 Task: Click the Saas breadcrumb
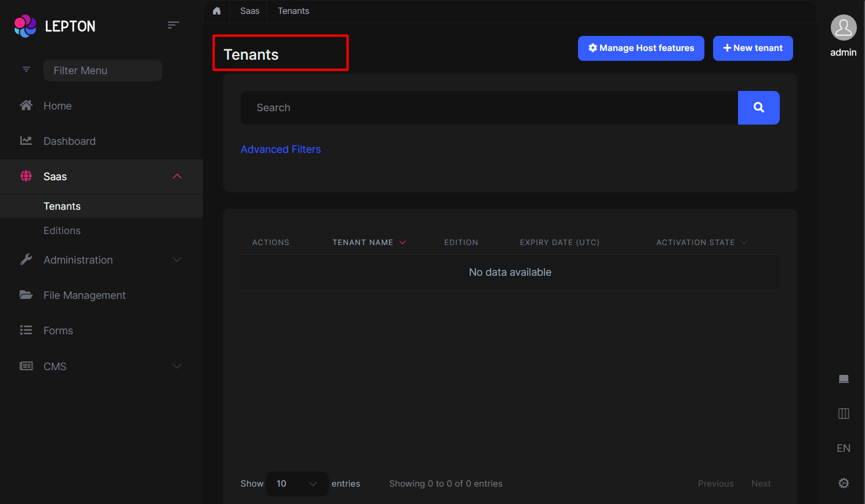click(x=250, y=11)
